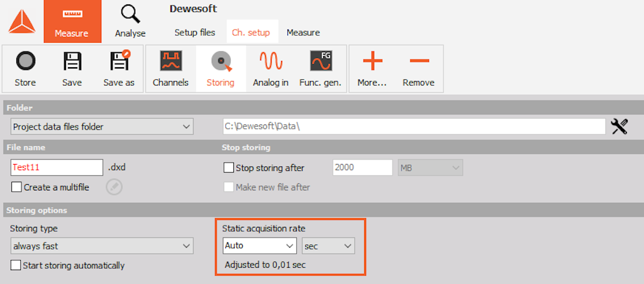The image size is (644, 284).
Task: Click the Folder section header
Action: [x=19, y=108]
